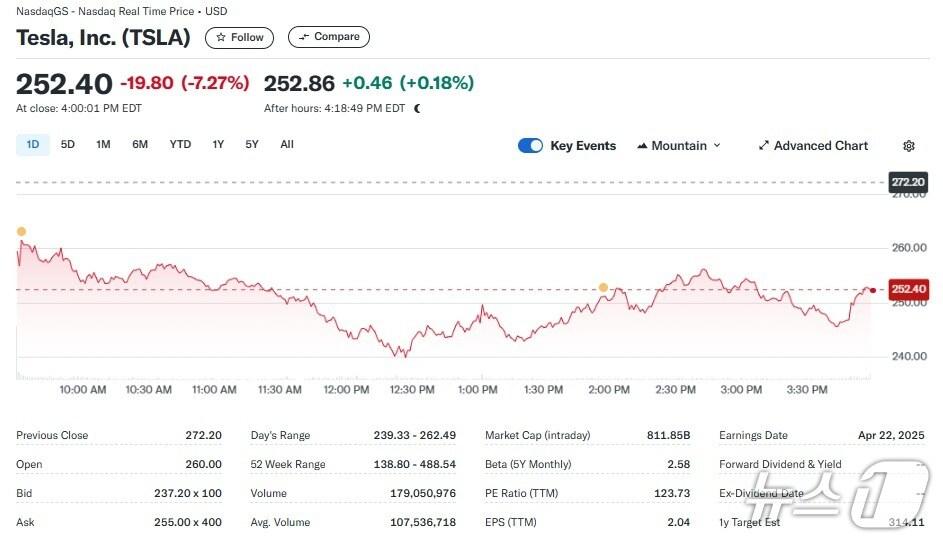Select the 1M time range
The image size is (943, 542).
tap(103, 145)
